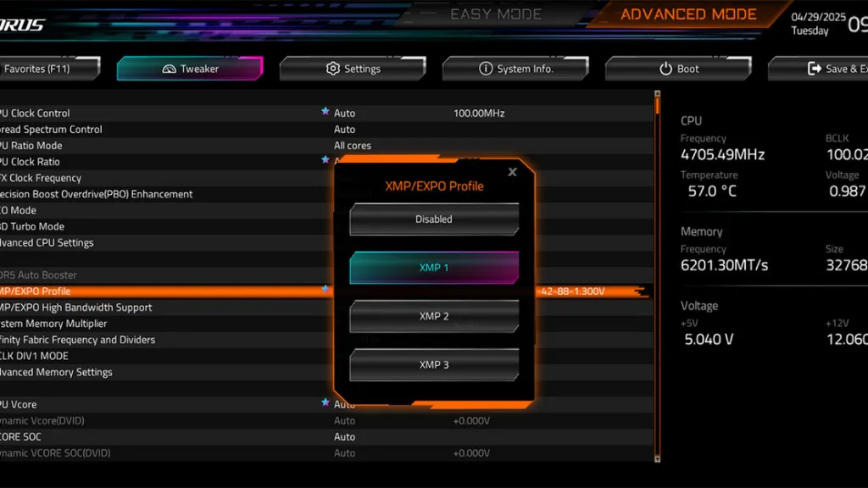The image size is (868, 488).
Task: Open the Save & Exit tab
Action: click(818, 69)
